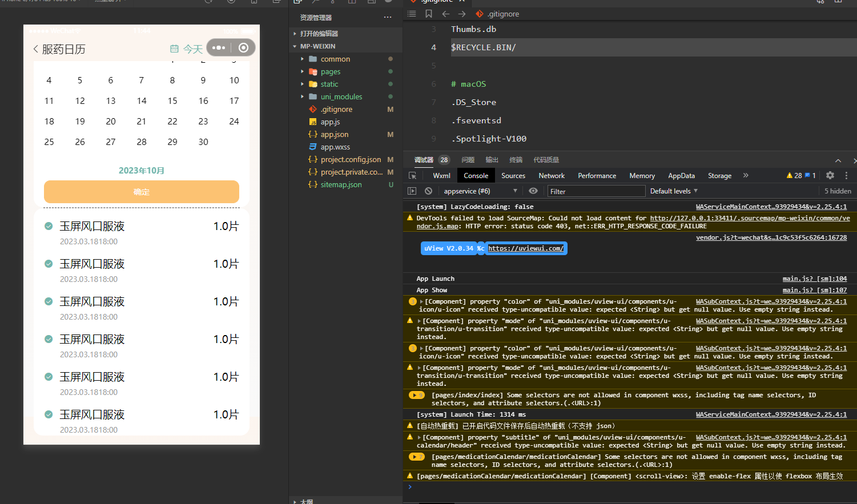Select day 30 in the calendar
This screenshot has height=504, width=857.
203,142
